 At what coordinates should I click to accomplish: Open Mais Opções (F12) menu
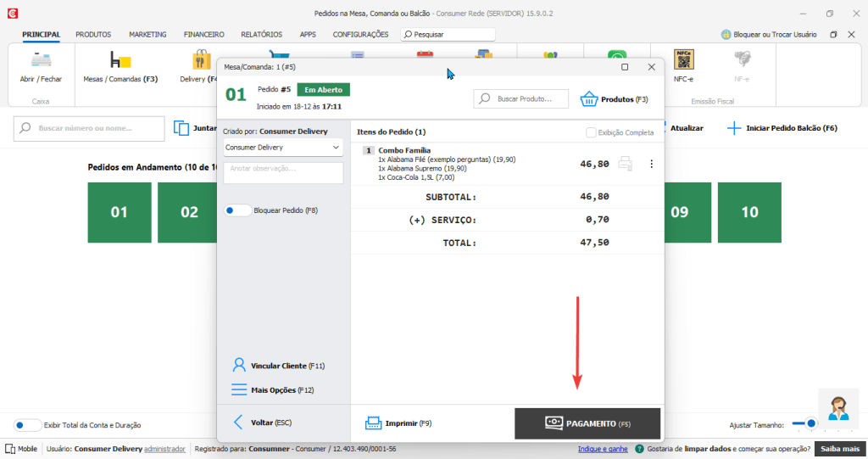pyautogui.click(x=239, y=390)
